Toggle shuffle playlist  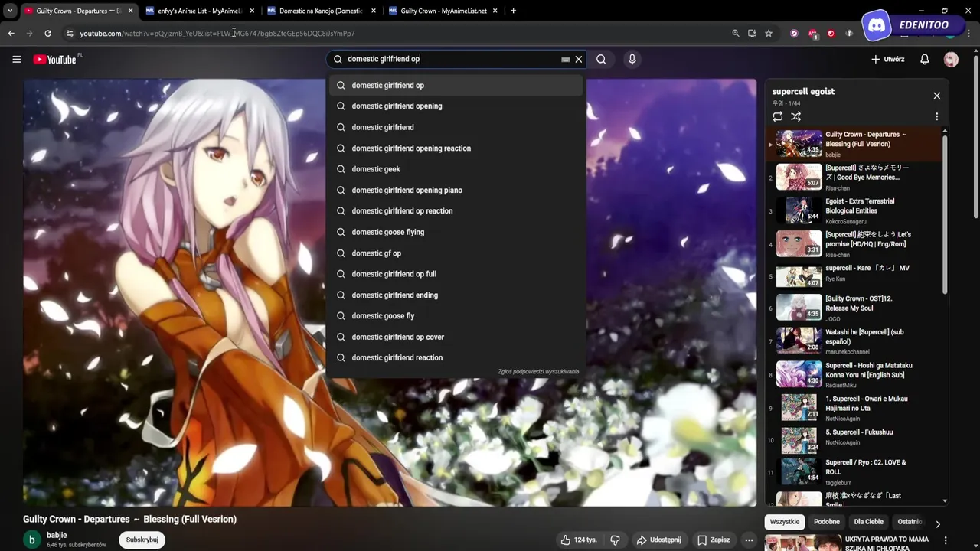pos(796,117)
